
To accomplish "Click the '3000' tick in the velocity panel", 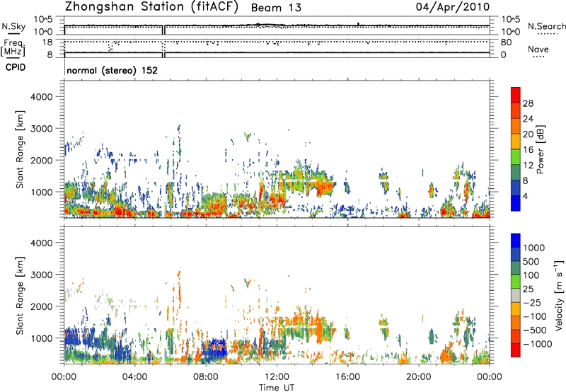I will (x=41, y=275).
